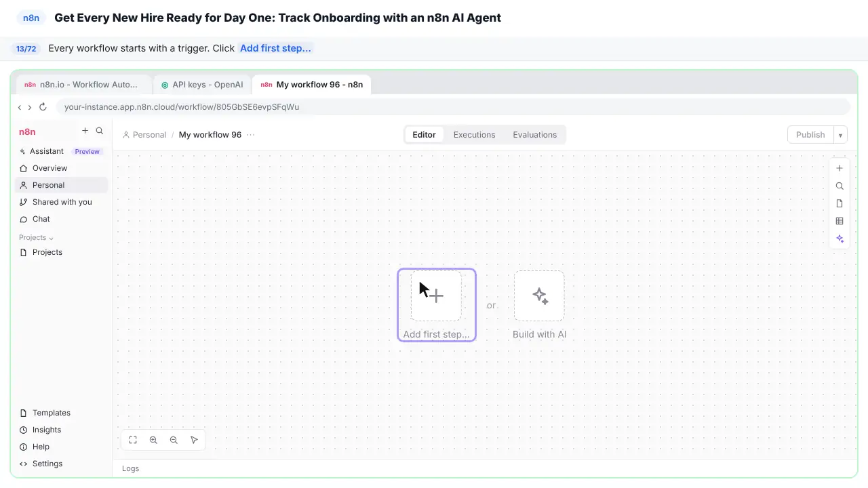868x488 pixels.
Task: Reload the page with the browser refresh icon
Action: click(43, 107)
